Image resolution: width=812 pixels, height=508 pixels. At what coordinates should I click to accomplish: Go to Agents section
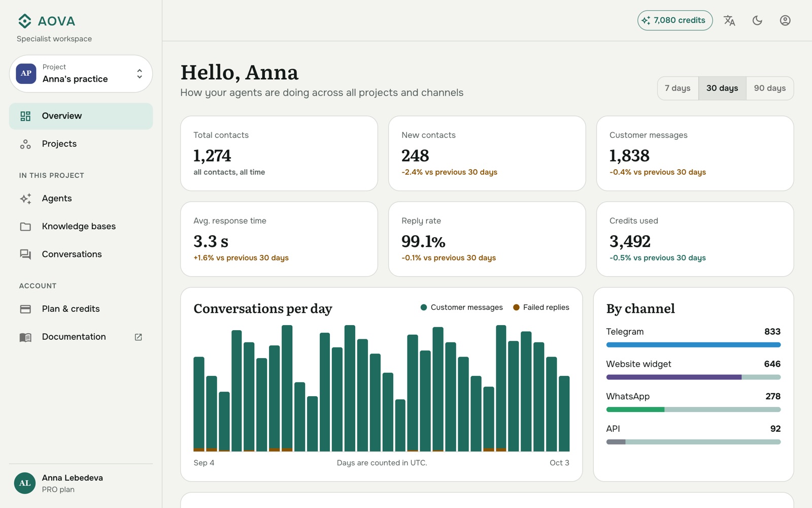pos(81,199)
